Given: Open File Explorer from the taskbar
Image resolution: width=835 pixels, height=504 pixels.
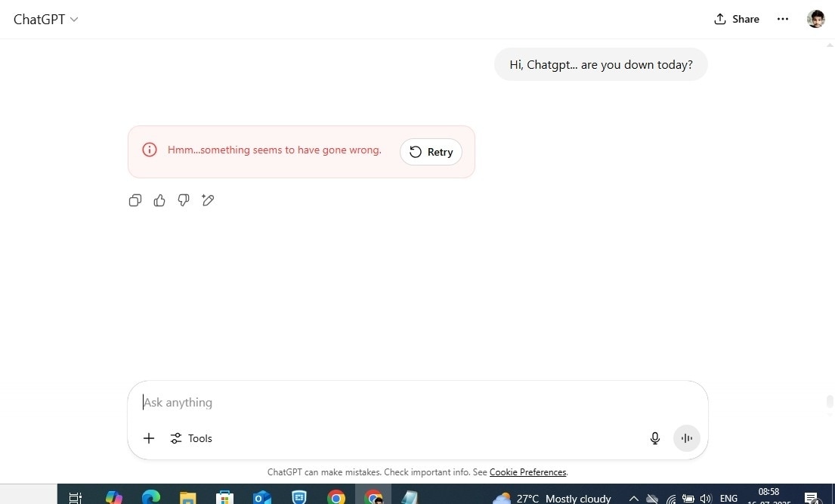Looking at the screenshot, I should tap(187, 498).
